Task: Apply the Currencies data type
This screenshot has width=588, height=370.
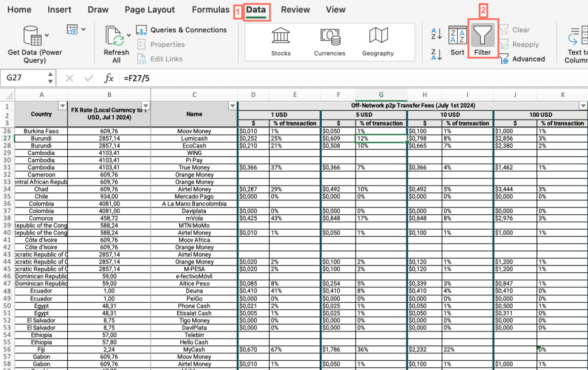Action: (330, 41)
